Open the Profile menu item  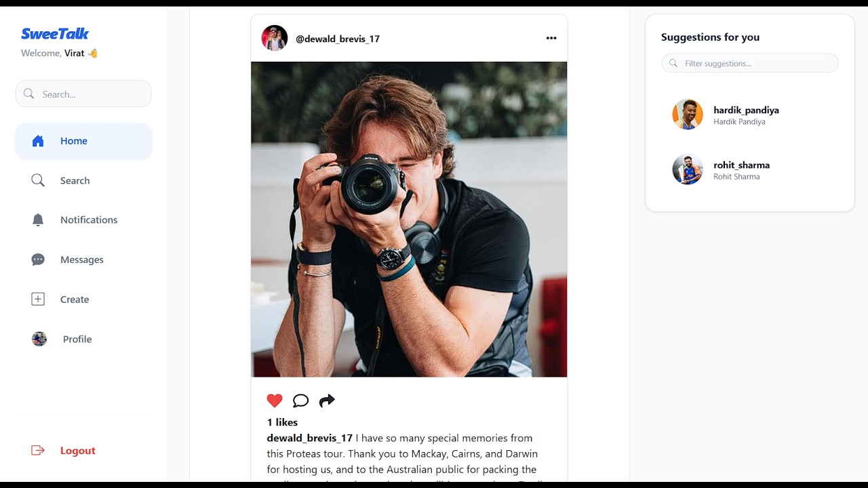point(77,339)
